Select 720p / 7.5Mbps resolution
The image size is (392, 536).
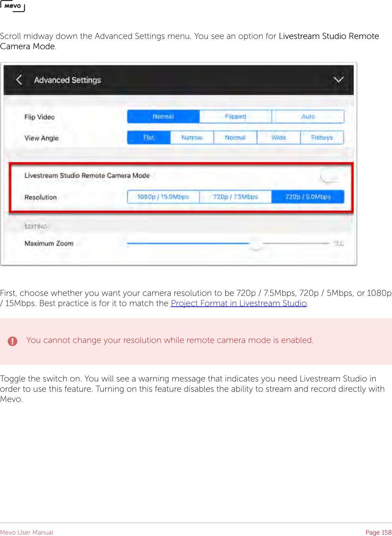coord(236,197)
